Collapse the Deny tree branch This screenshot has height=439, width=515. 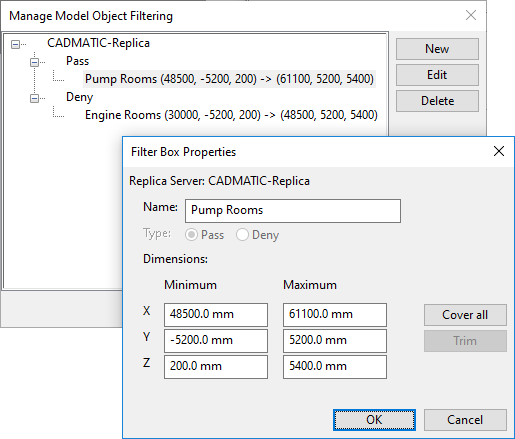pos(34,98)
